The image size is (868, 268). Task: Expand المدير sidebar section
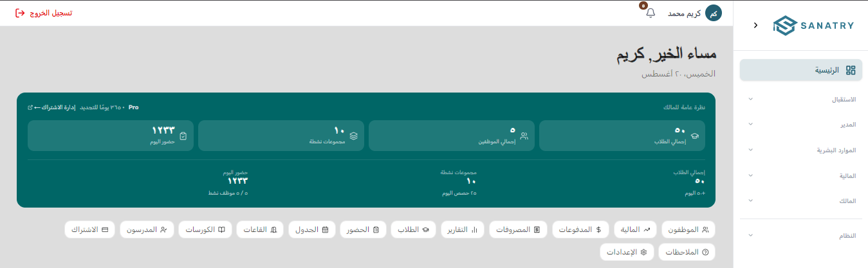point(800,124)
